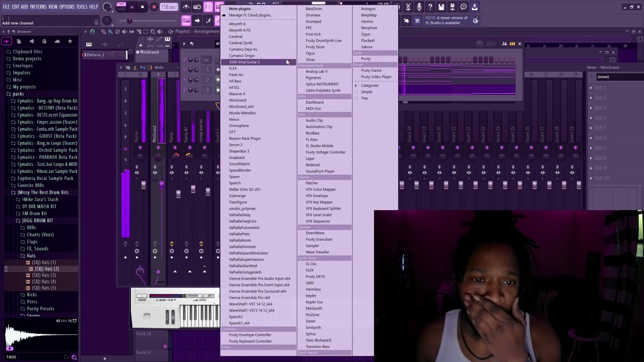Adjust the Master mixer track fader
Image resolution: width=644 pixels, height=362 pixels.
(x=143, y=186)
